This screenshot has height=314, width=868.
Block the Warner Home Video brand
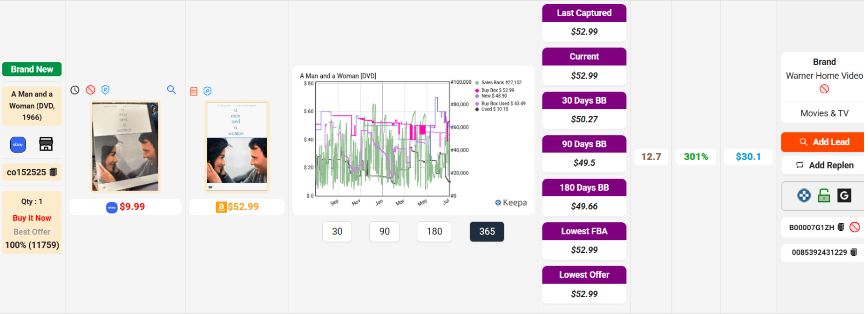pos(824,89)
